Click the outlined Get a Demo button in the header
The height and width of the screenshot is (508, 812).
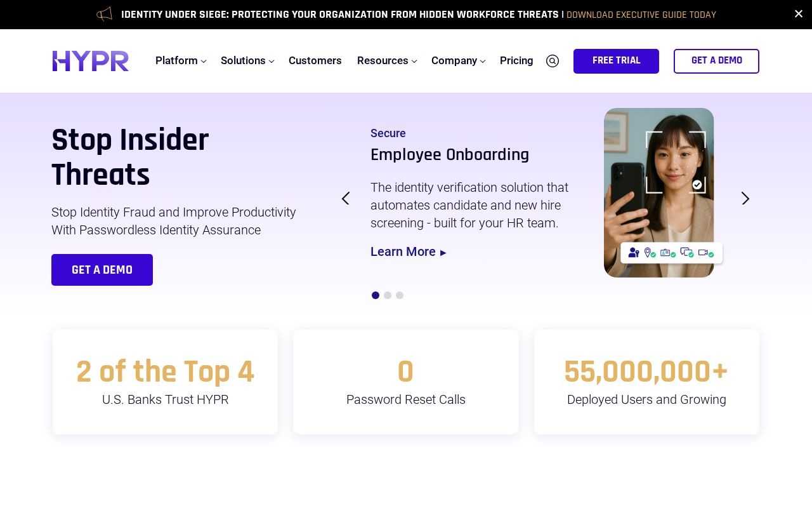click(716, 61)
